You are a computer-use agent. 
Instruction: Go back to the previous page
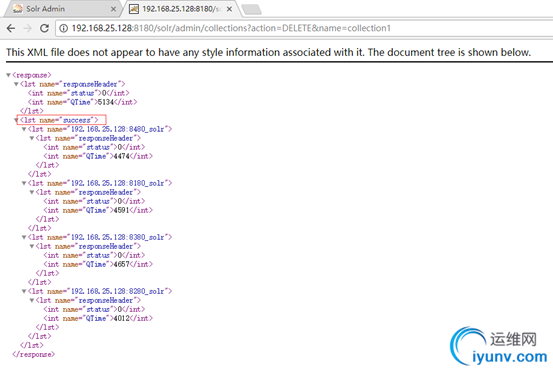tap(11, 28)
